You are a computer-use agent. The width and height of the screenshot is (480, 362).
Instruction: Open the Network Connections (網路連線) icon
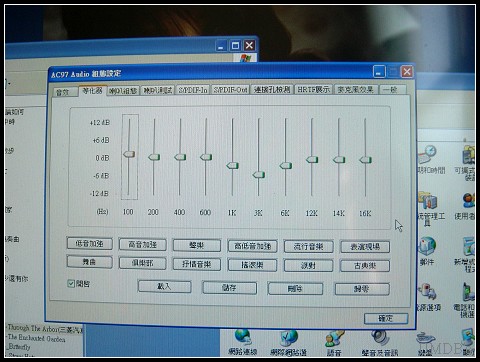[x=243, y=337]
